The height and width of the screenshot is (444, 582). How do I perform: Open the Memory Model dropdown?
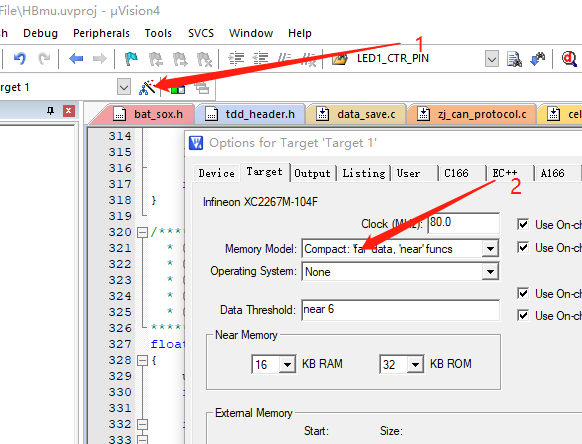tap(490, 249)
